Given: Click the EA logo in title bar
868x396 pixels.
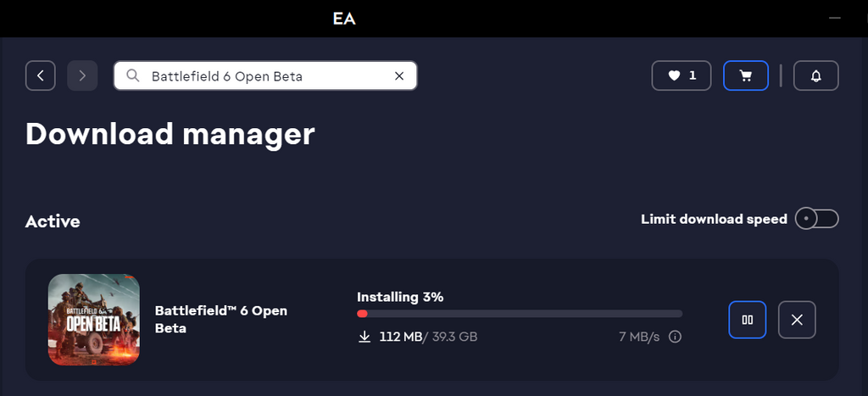Looking at the screenshot, I should [344, 19].
